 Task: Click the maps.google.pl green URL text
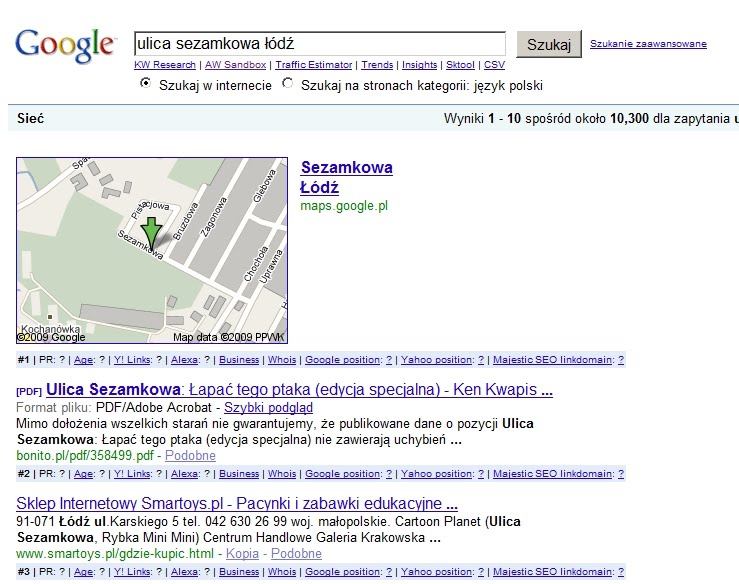344,206
